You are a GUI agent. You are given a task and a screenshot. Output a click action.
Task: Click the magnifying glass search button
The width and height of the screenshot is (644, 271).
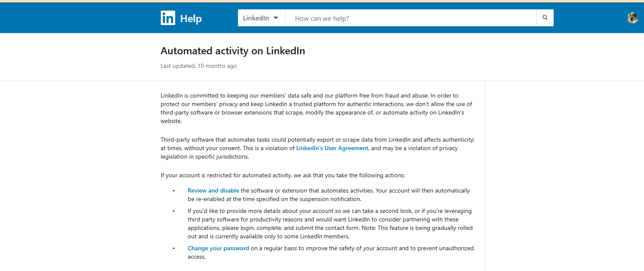coord(545,18)
